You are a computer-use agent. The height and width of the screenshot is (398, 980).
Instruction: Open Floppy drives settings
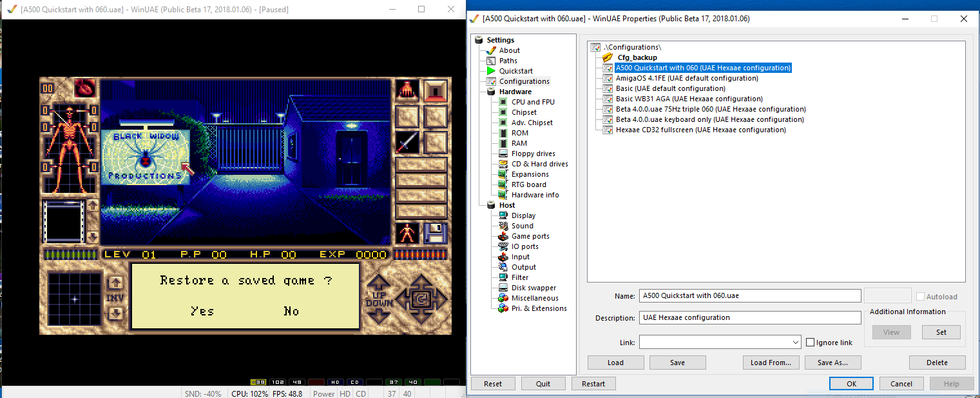[533, 154]
